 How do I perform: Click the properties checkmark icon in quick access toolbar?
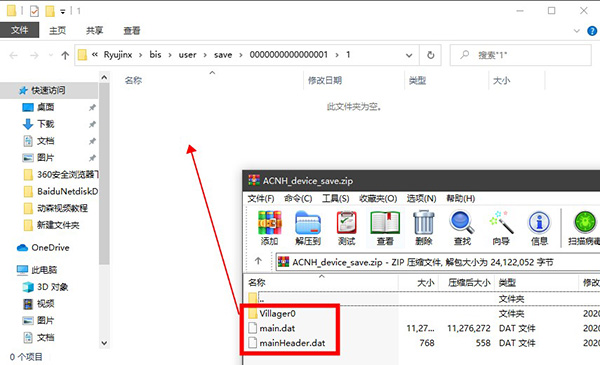click(34, 11)
